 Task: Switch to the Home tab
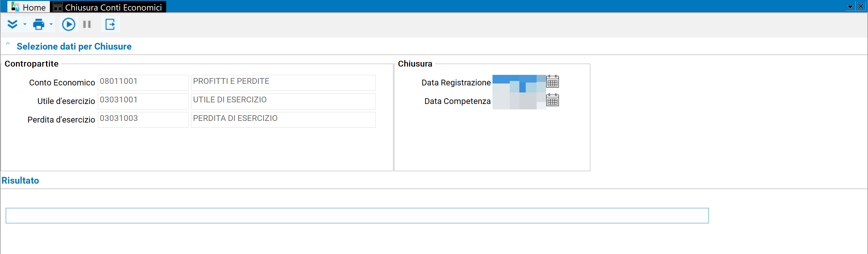click(29, 7)
